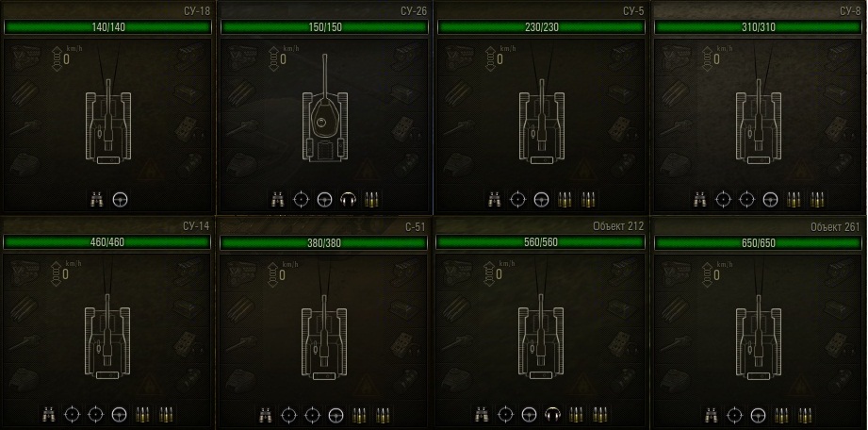Click the driver steering wheel in Объект 261 panel

pyautogui.click(x=758, y=414)
